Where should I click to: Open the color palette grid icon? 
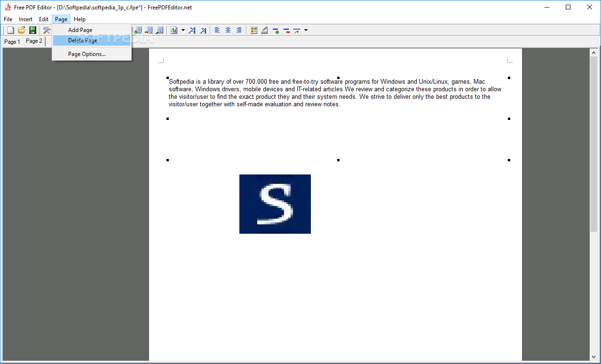click(254, 30)
